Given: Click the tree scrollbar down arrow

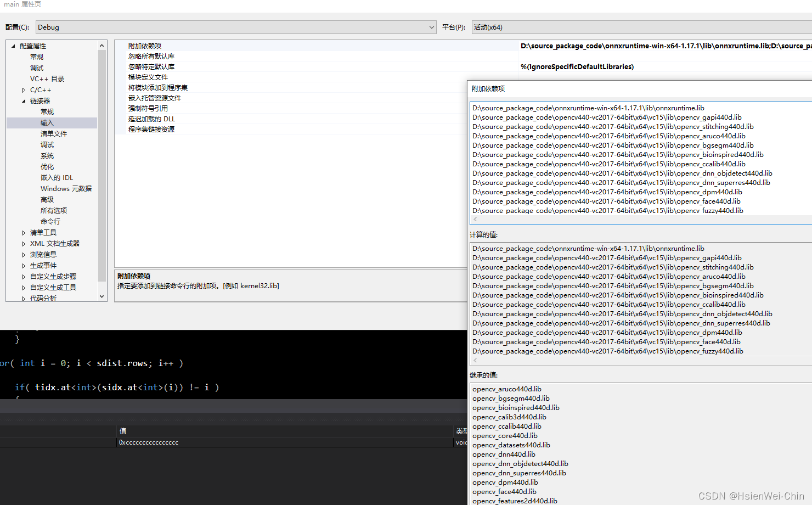Looking at the screenshot, I should point(101,296).
